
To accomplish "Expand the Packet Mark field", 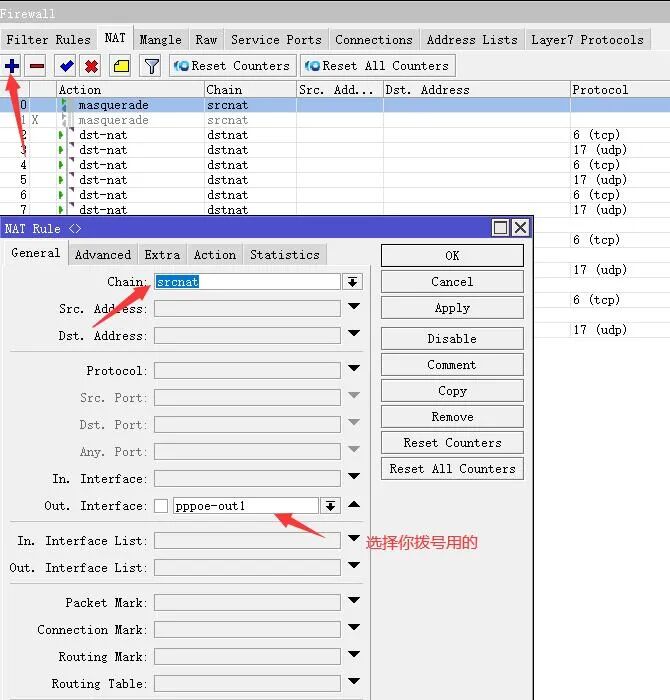I will (x=354, y=600).
